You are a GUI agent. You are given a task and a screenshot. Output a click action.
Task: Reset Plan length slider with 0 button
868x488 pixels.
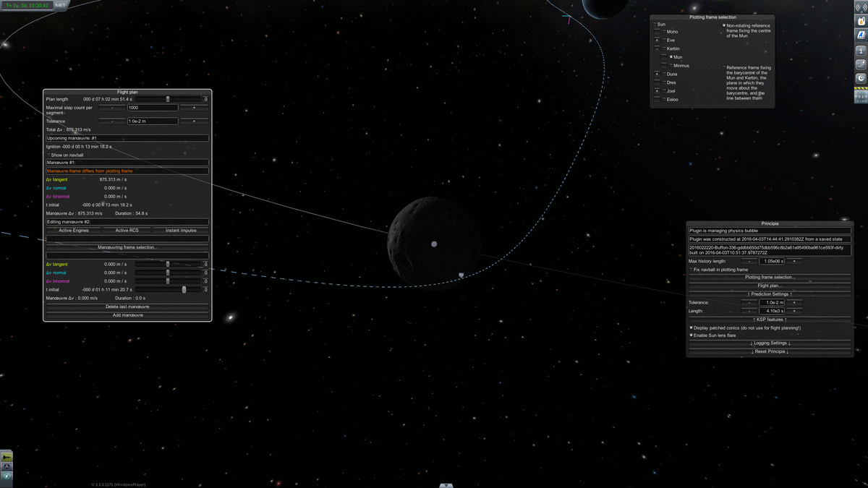pyautogui.click(x=205, y=99)
